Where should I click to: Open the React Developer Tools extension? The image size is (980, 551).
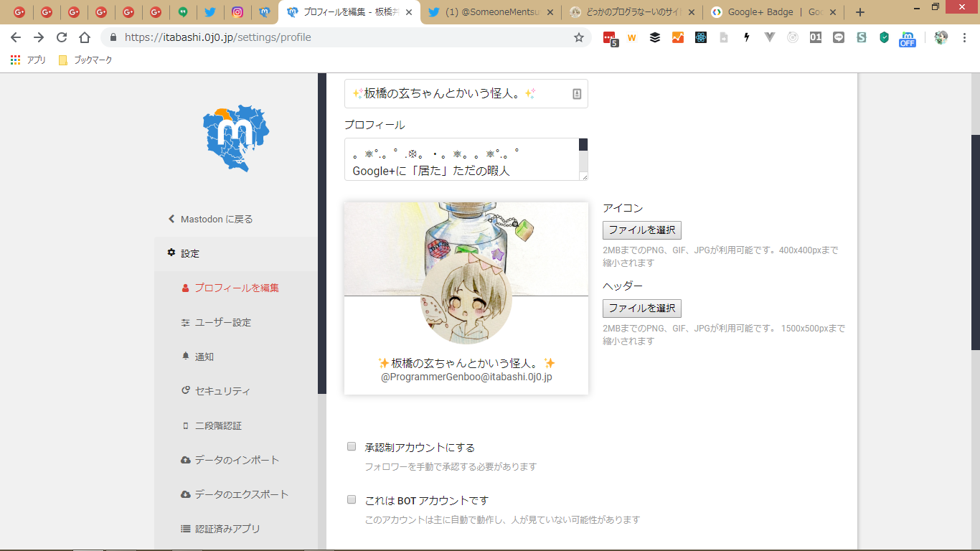tap(700, 37)
